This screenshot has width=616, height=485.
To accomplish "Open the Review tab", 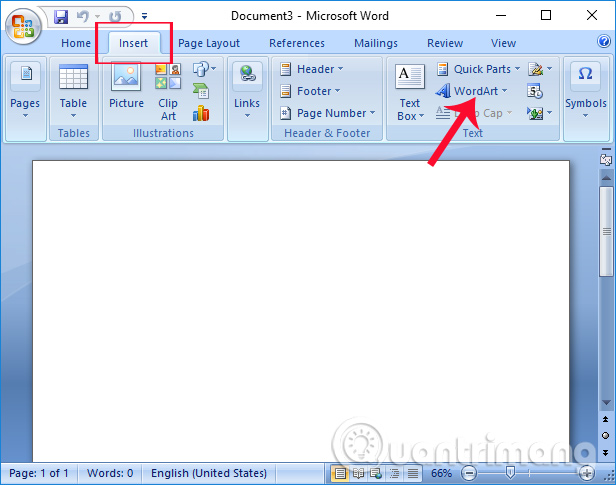I will coord(445,43).
